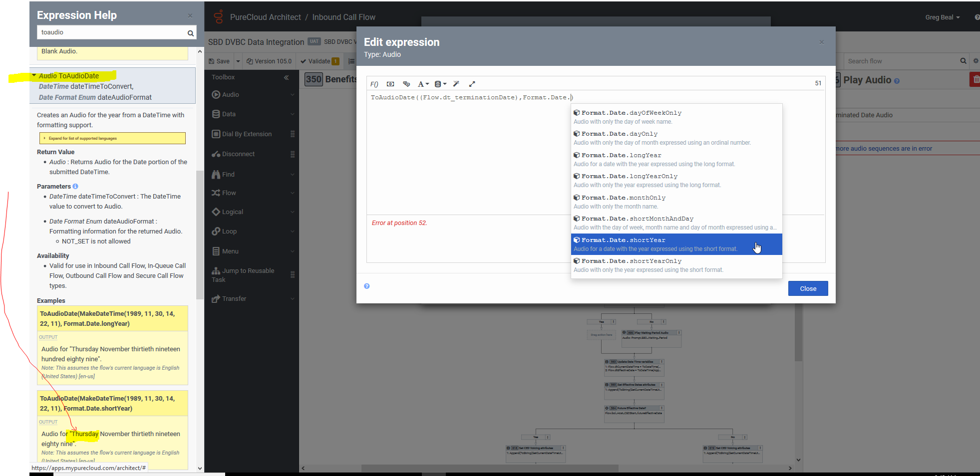Select the Loop toolbox icon
Viewport: 980px width, 476px height.
215,231
